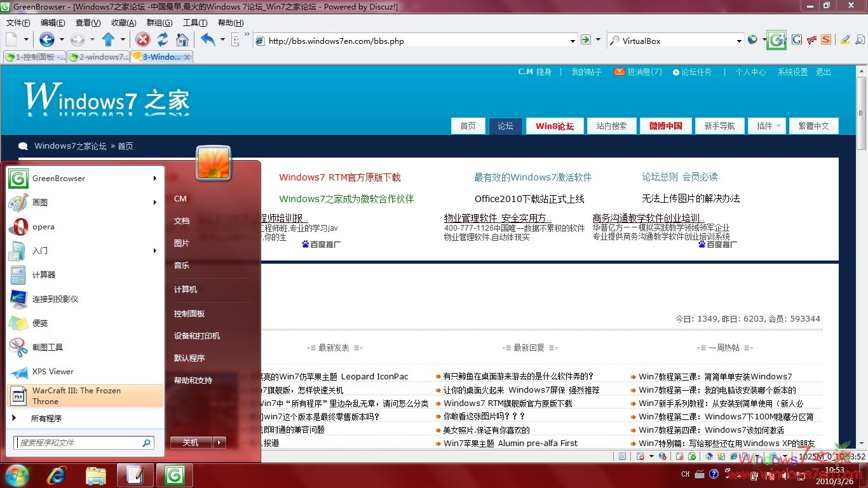Open the address bar URL dropdown
Viewport: 868px width, 488px height.
573,41
